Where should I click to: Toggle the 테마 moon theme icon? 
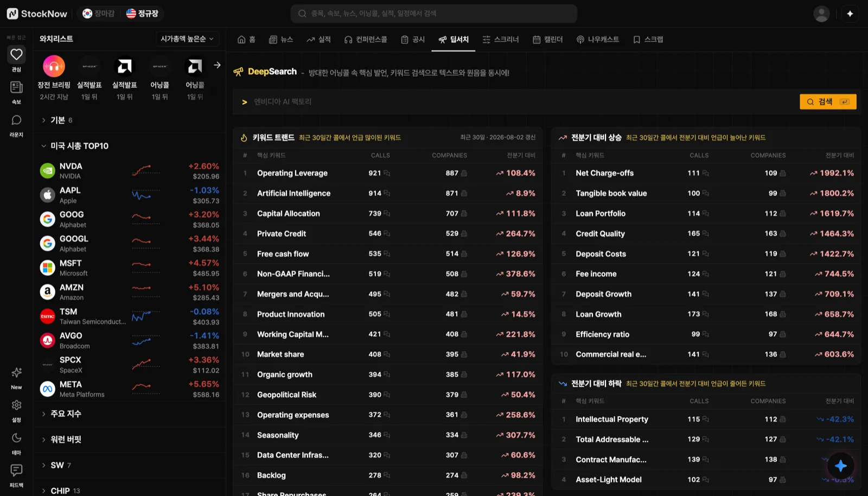(16, 438)
